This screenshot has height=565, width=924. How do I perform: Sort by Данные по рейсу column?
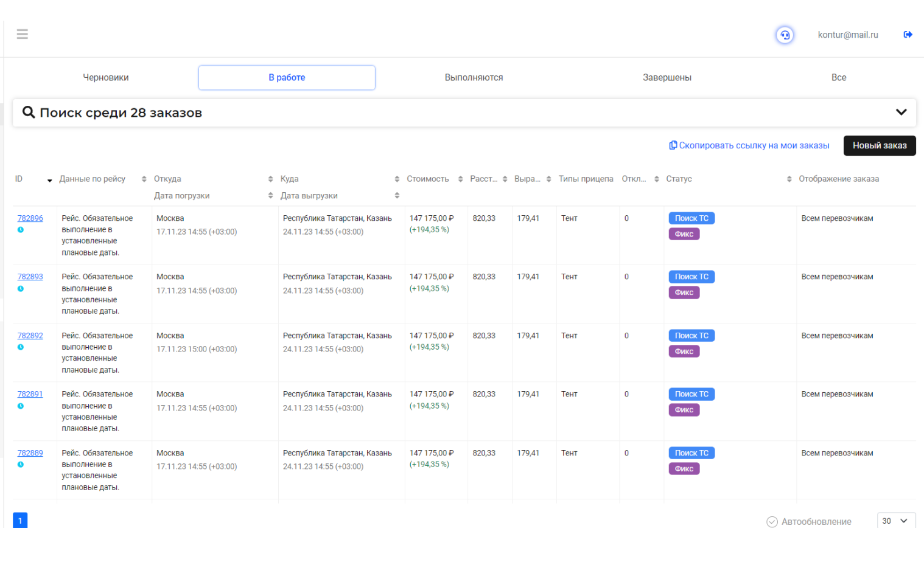click(144, 179)
